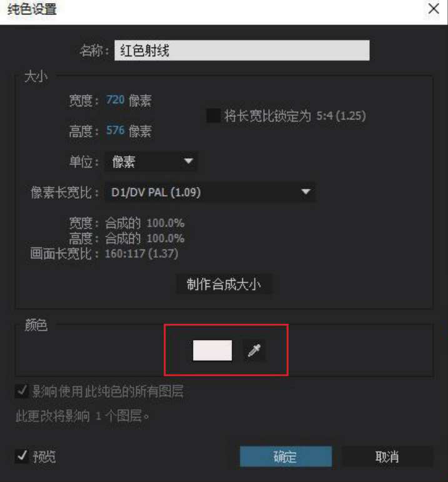Click the 将长宽比锁定为 5:4 (1.25) label
This screenshot has height=482, width=448.
pyautogui.click(x=295, y=116)
